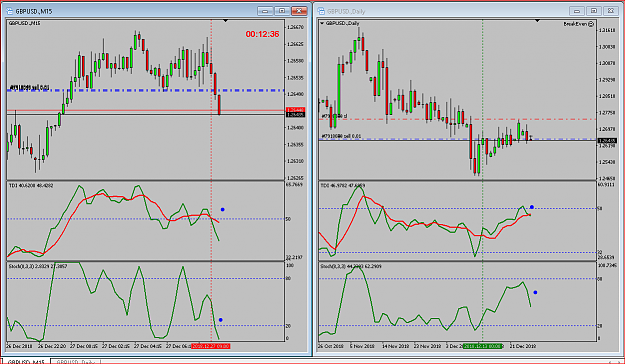Viewport: 625px width, 364px height.
Task: Click the sell order label on M15 chart
Action: pos(30,87)
